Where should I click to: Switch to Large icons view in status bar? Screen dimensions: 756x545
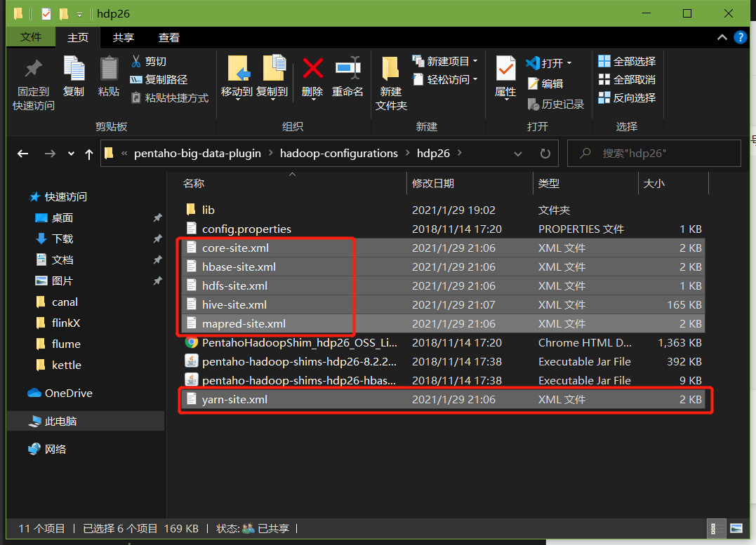tap(736, 529)
